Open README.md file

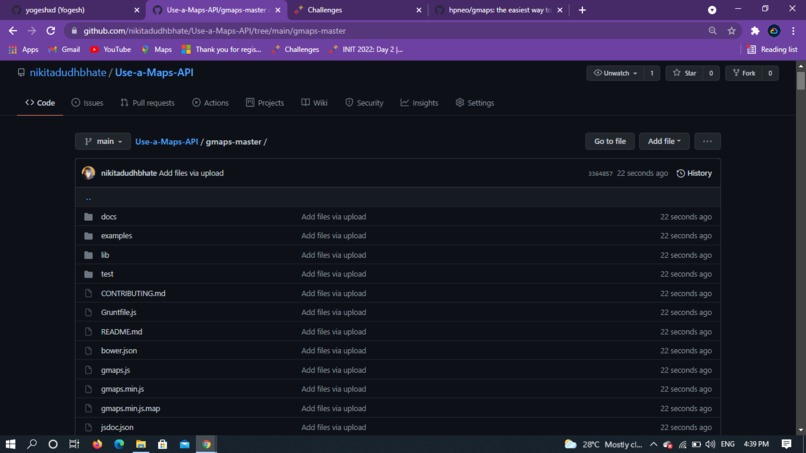click(x=121, y=332)
